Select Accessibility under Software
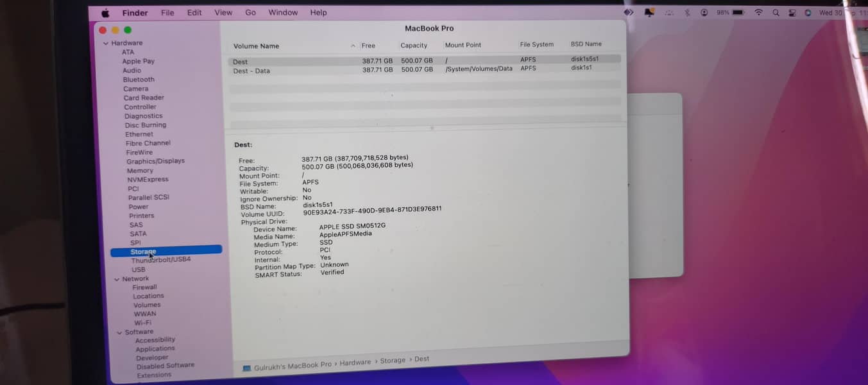 [x=155, y=340]
